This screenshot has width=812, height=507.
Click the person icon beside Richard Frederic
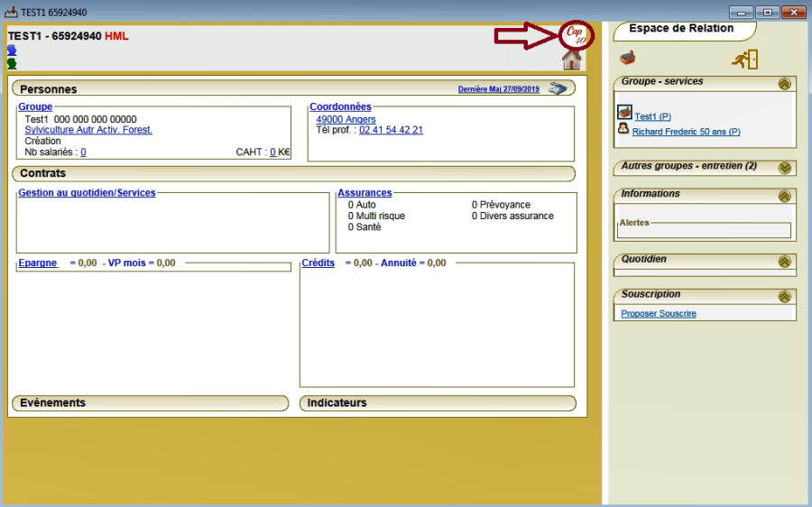click(623, 130)
